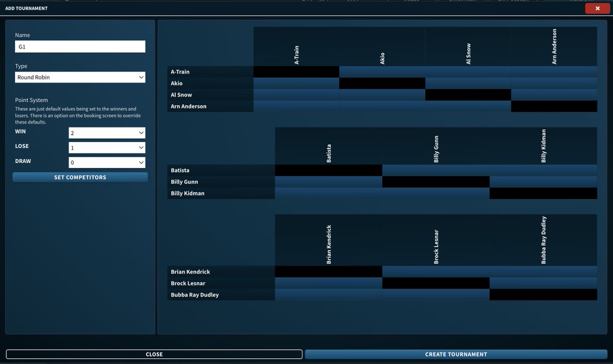This screenshot has width=613, height=364.
Task: Click the Billy Kidman row, Billy Gunn column cell
Action: pyautogui.click(x=436, y=193)
